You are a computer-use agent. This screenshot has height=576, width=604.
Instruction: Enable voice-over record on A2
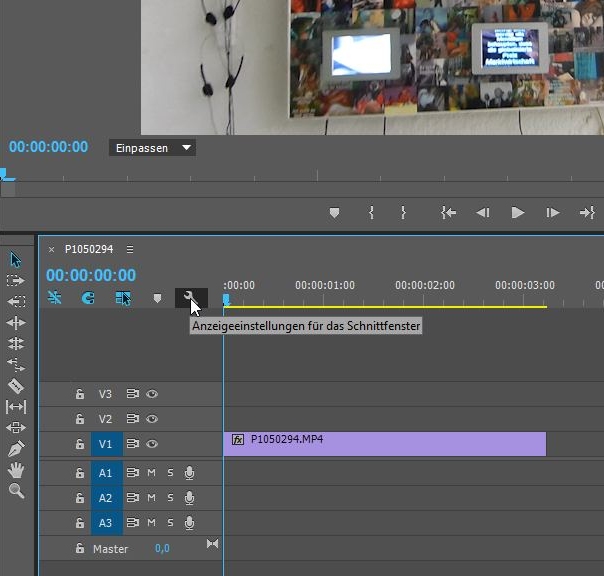point(189,498)
